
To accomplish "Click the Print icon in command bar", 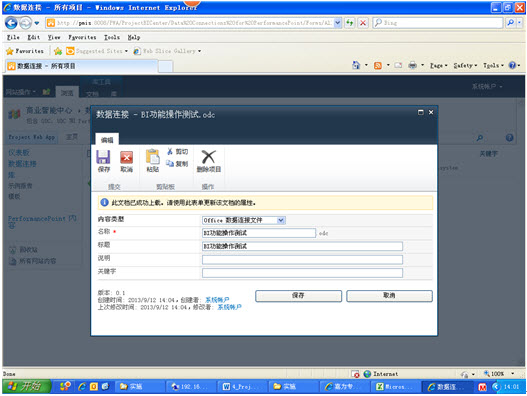I will 412,66.
